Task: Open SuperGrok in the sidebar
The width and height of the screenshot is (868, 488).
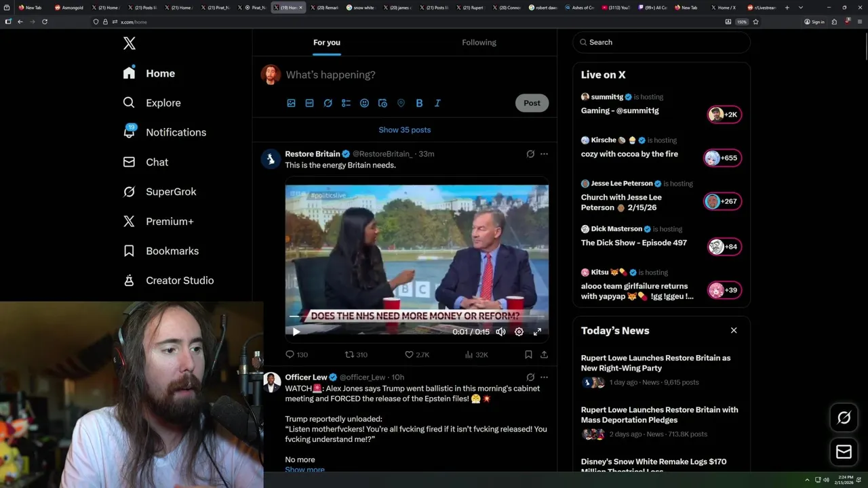Action: click(x=159, y=192)
